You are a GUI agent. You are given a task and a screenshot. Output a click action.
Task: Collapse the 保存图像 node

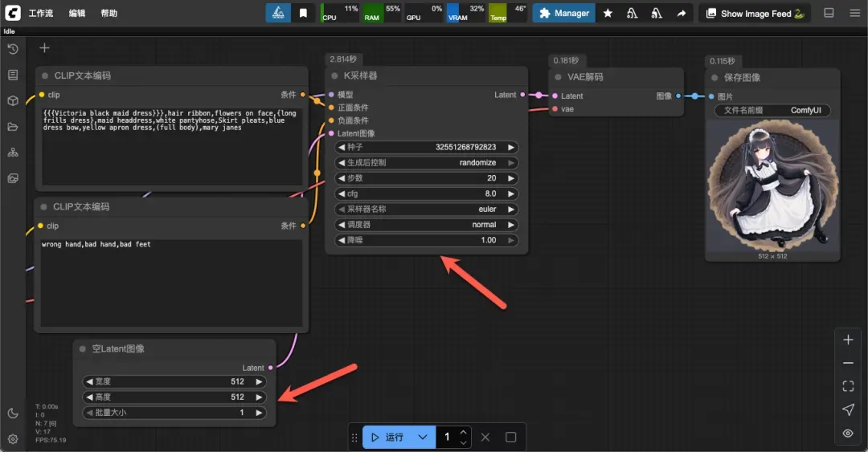point(714,77)
